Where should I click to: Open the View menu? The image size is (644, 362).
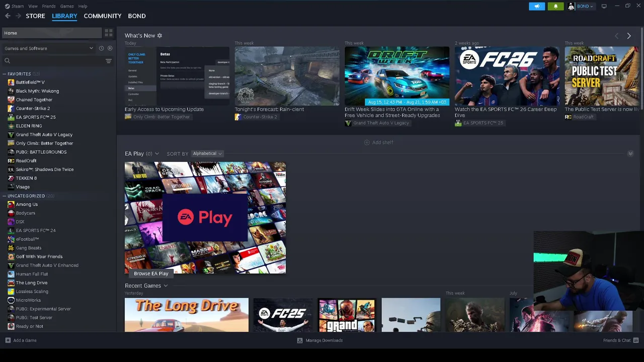33,6
